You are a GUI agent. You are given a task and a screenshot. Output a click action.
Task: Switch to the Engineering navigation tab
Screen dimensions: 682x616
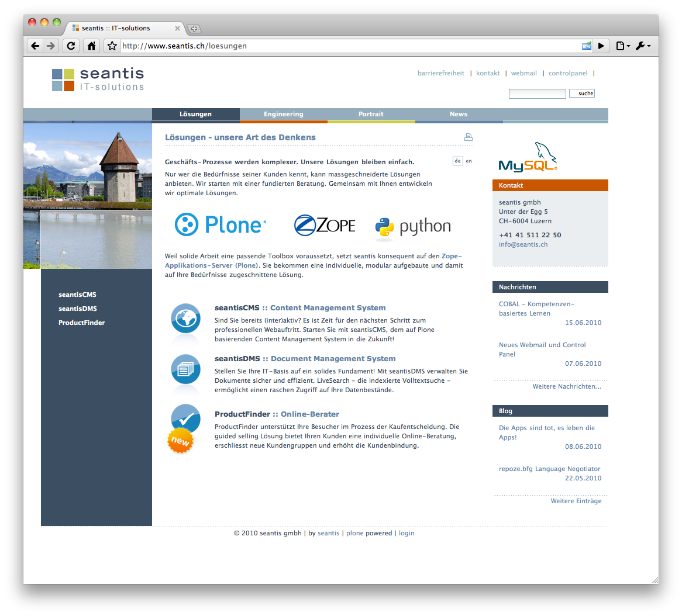(284, 114)
